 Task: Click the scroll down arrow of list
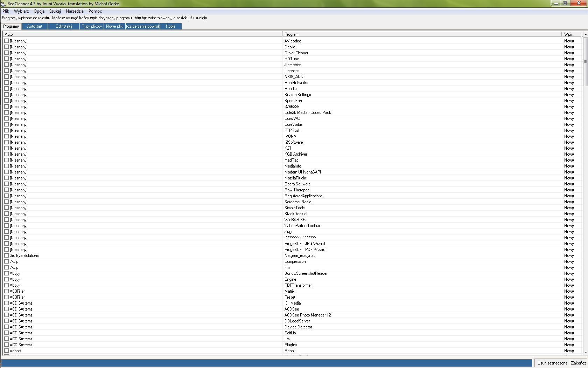pyautogui.click(x=585, y=353)
